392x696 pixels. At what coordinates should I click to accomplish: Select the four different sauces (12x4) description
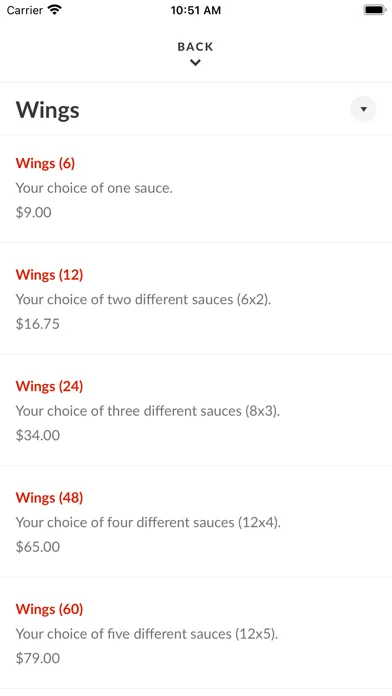(148, 522)
